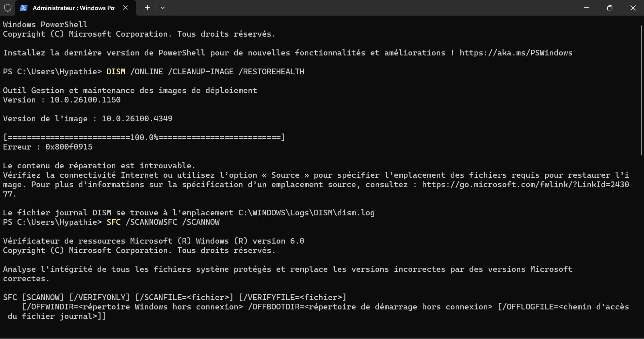Screen dimensions: 644x339
Task: Click the administrator shield icon in the title bar
Action: pos(7,8)
